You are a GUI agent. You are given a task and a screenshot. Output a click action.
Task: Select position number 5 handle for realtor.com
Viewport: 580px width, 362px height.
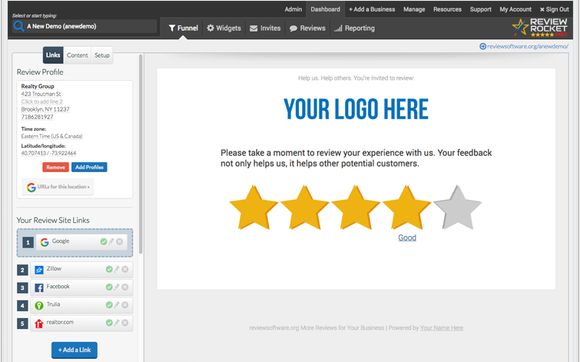pos(22,324)
